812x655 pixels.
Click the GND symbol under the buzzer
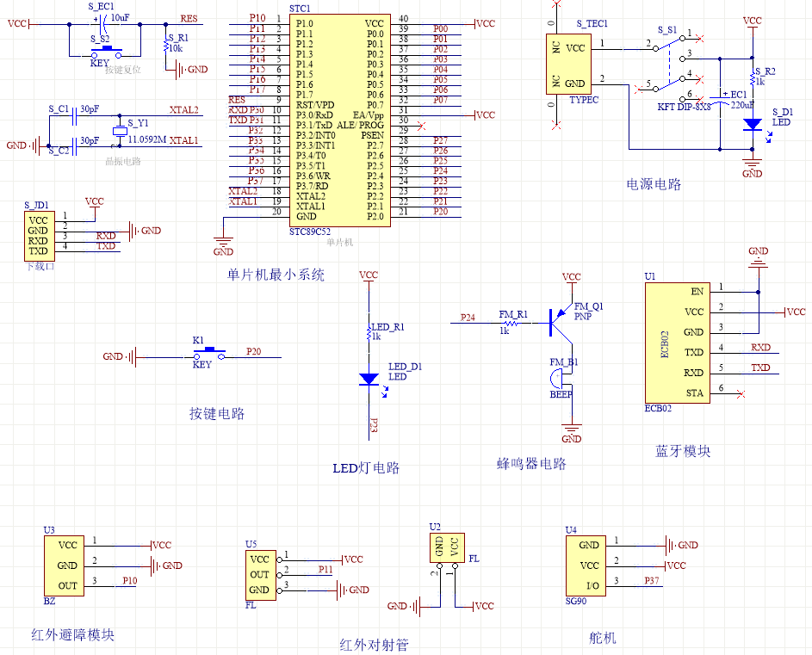[x=572, y=434]
